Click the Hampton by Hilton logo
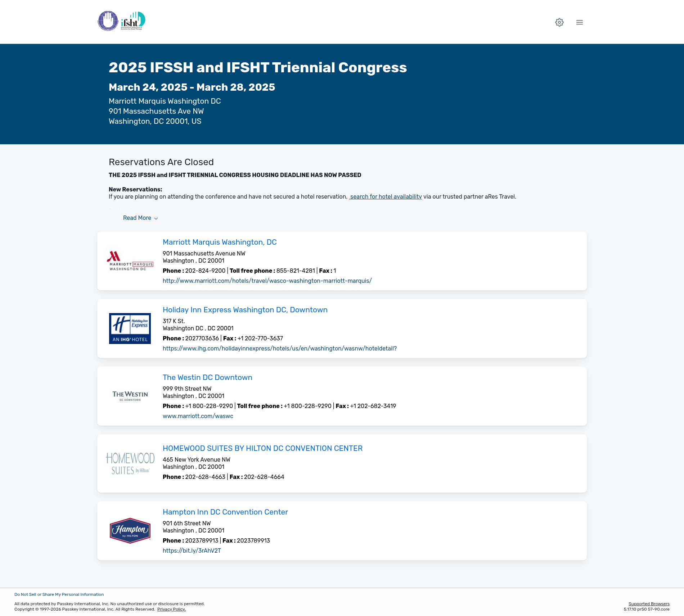Viewport: 684px width, 616px height. click(x=130, y=531)
